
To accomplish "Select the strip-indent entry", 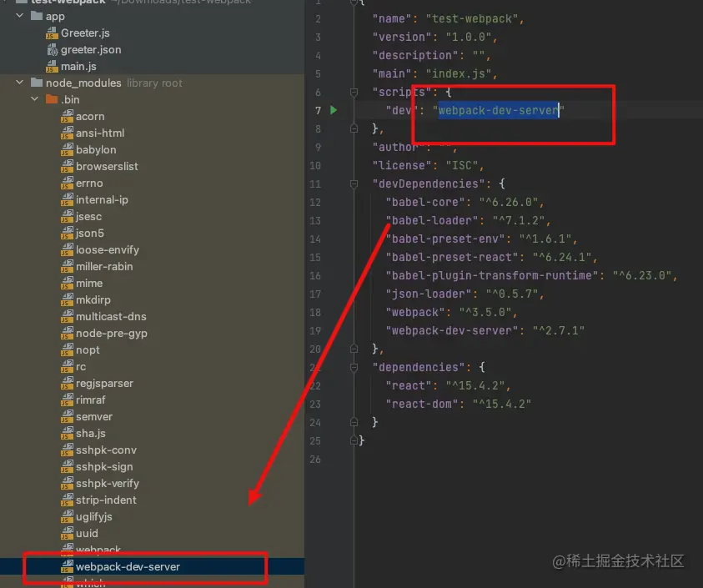I will [x=106, y=500].
